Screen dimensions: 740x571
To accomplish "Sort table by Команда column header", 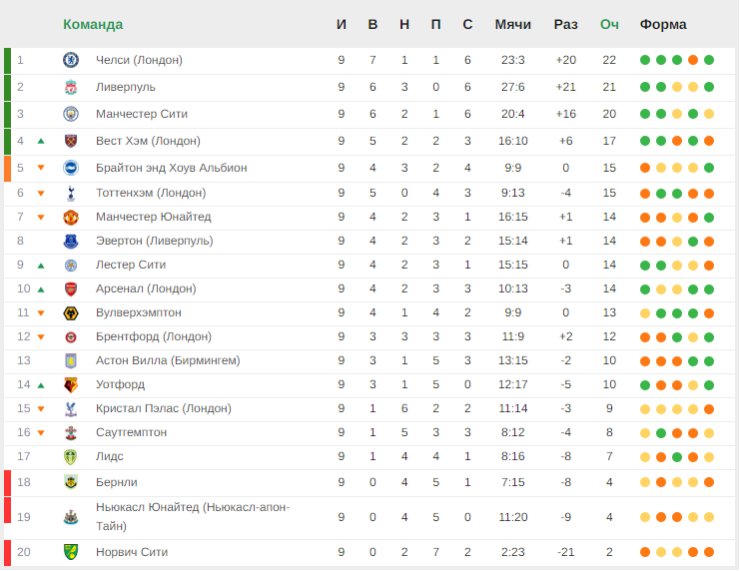I will (x=93, y=24).
